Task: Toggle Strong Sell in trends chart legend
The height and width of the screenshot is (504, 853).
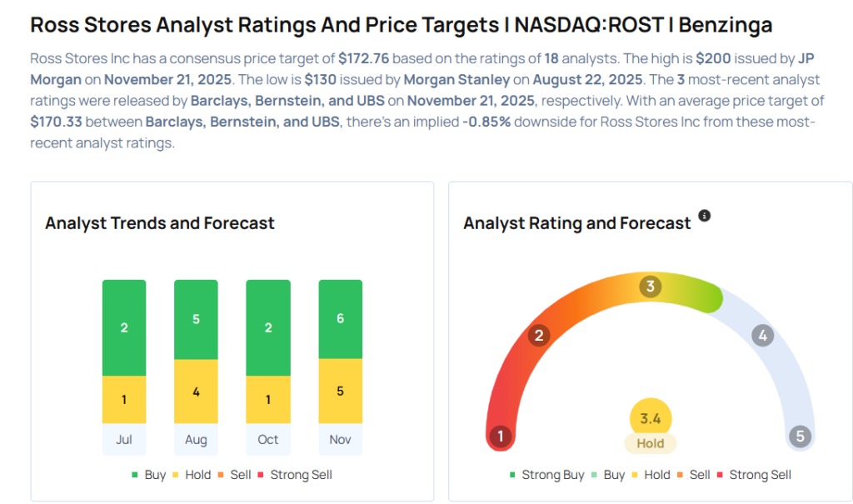Action: (297, 475)
